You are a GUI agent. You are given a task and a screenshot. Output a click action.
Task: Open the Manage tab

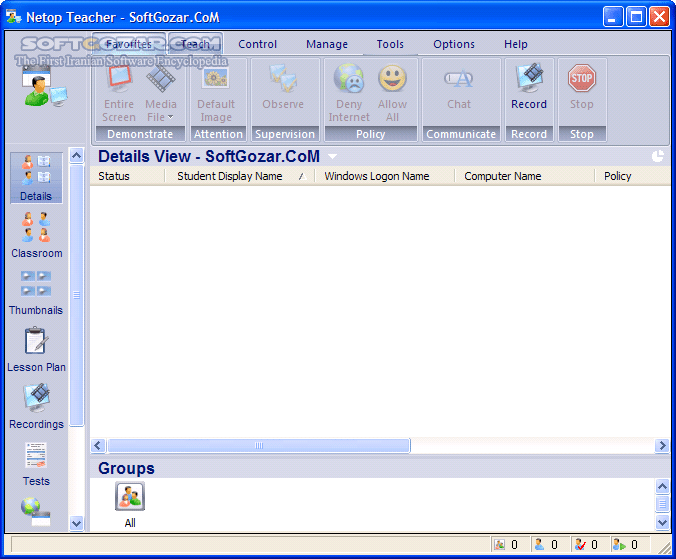[x=327, y=44]
